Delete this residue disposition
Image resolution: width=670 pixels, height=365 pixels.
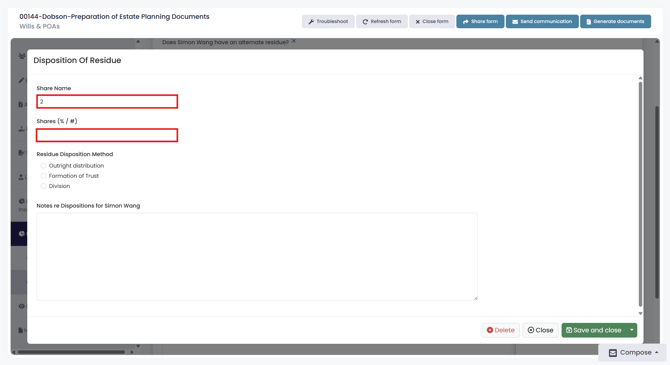pos(500,330)
